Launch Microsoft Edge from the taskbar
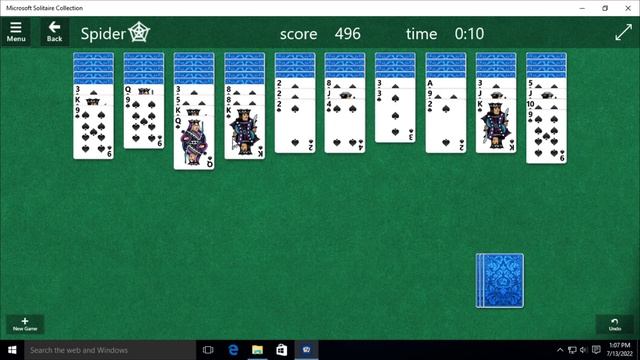The image size is (640, 360). tap(233, 350)
